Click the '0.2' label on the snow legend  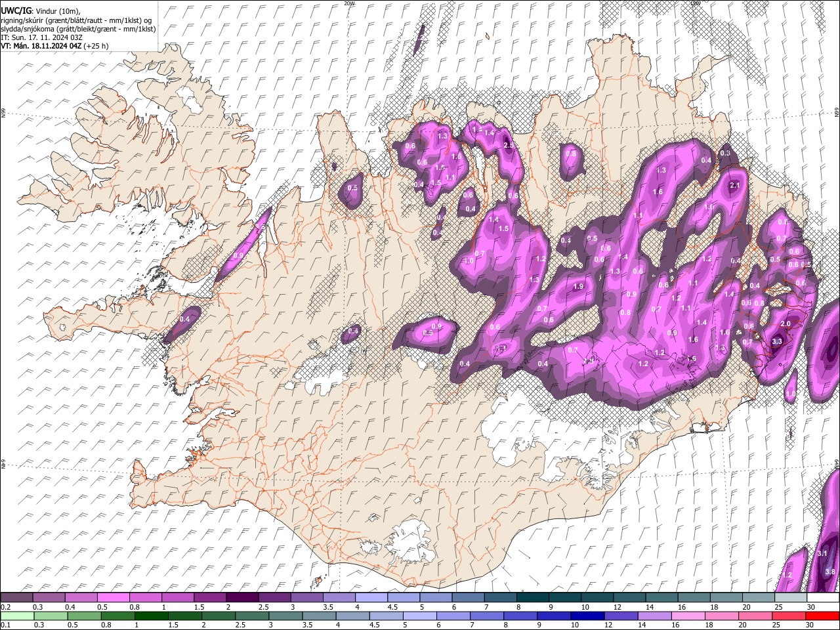5,607
